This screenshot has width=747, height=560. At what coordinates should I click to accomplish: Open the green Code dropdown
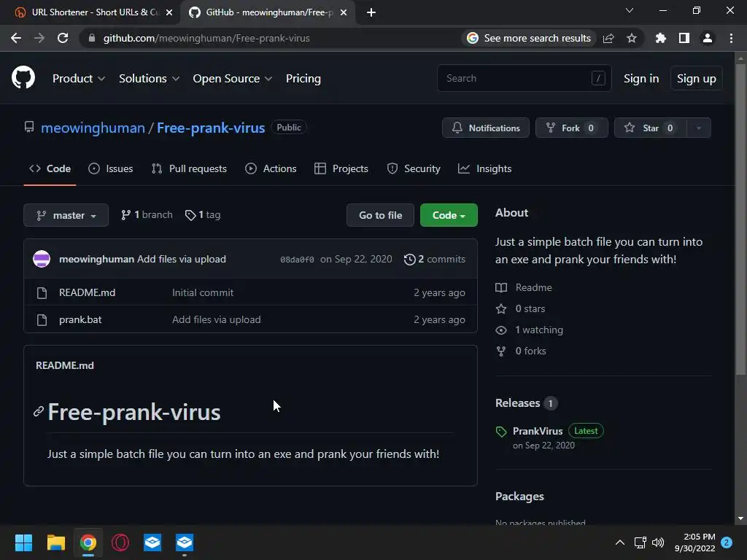(449, 215)
